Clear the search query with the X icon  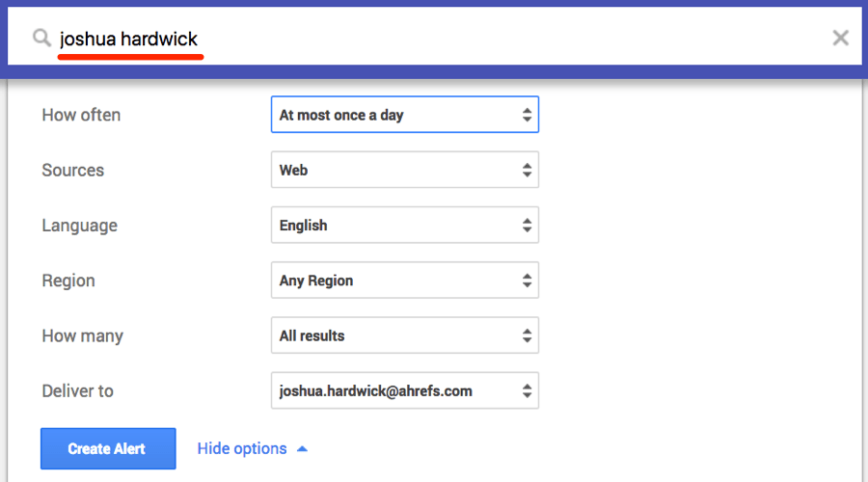pos(840,39)
